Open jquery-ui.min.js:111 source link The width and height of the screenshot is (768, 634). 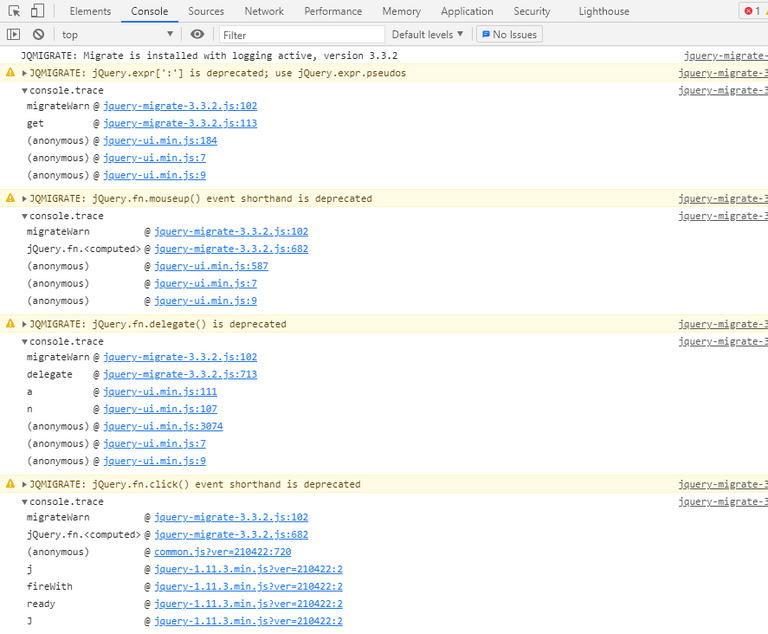[x=160, y=391]
